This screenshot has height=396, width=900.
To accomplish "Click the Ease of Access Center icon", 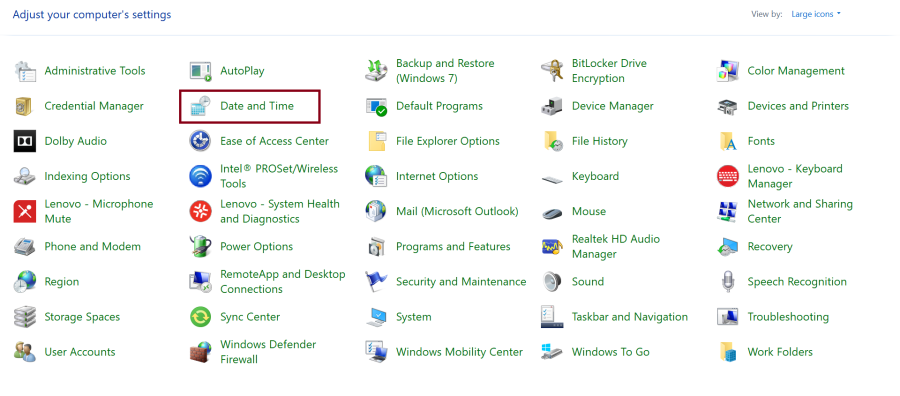I will tap(201, 141).
